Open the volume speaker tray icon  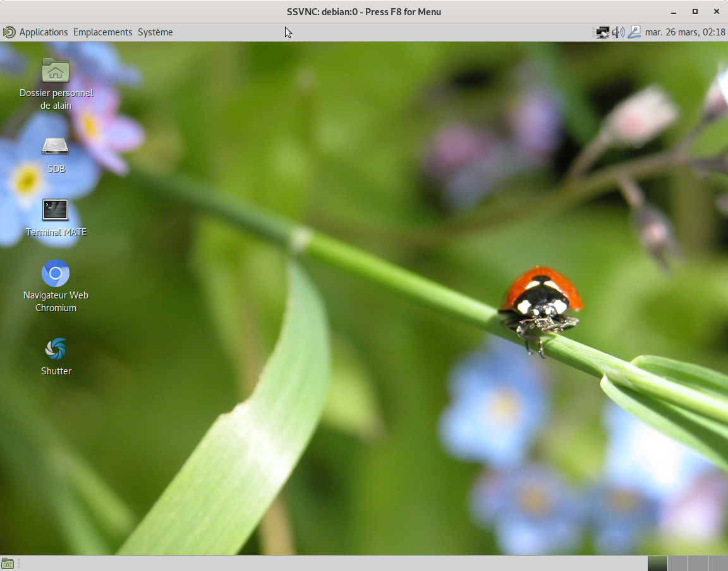point(618,32)
